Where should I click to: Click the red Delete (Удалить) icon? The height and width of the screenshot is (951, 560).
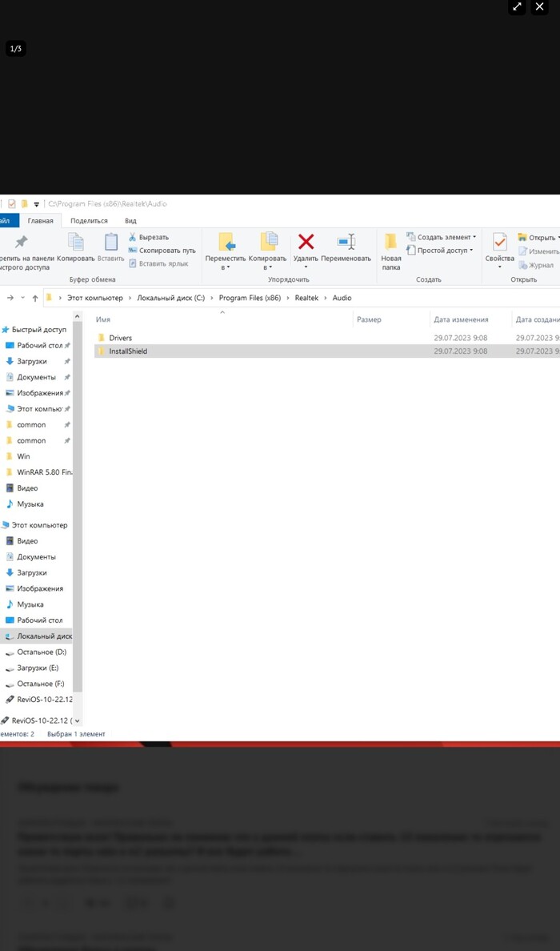[x=306, y=243]
